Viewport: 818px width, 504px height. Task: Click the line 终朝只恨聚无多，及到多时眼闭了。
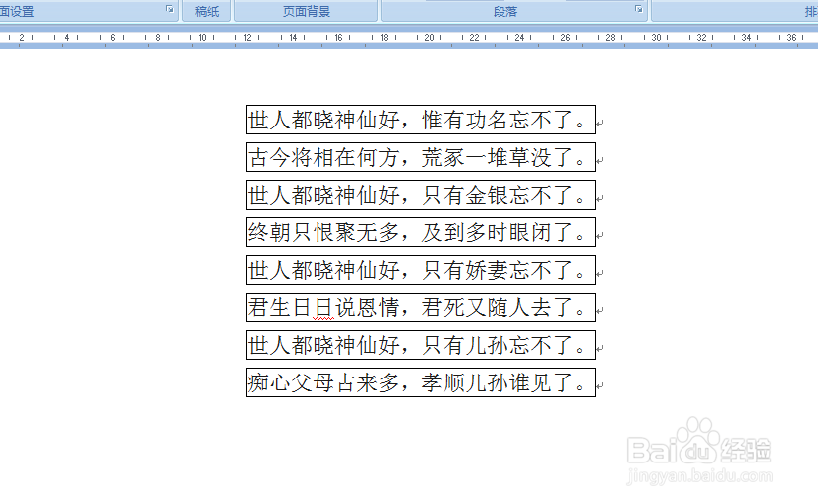click(x=421, y=232)
